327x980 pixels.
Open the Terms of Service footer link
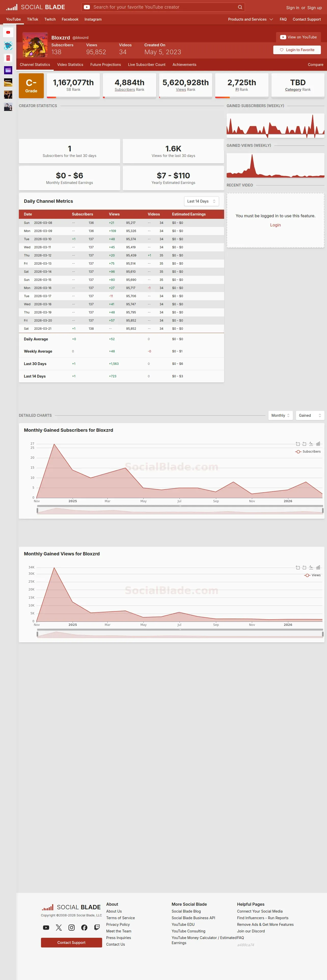120,918
